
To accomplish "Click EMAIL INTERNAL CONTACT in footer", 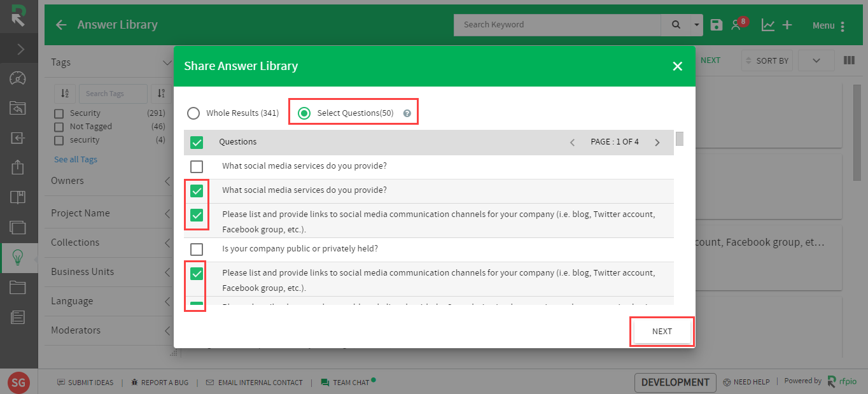I will coord(255,383).
